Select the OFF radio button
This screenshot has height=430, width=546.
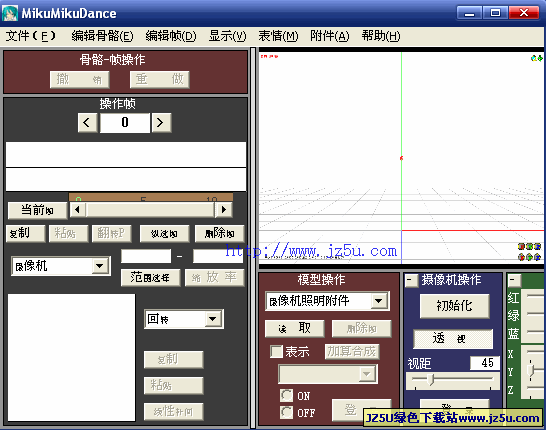point(286,413)
